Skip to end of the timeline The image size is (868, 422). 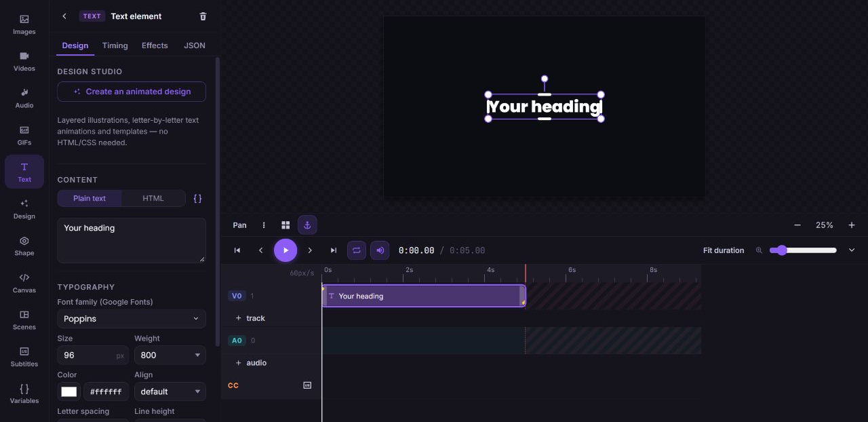pyautogui.click(x=334, y=250)
